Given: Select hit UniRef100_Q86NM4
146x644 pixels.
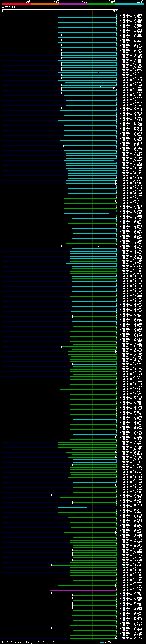Looking at the screenshot, I should (x=131, y=598).
